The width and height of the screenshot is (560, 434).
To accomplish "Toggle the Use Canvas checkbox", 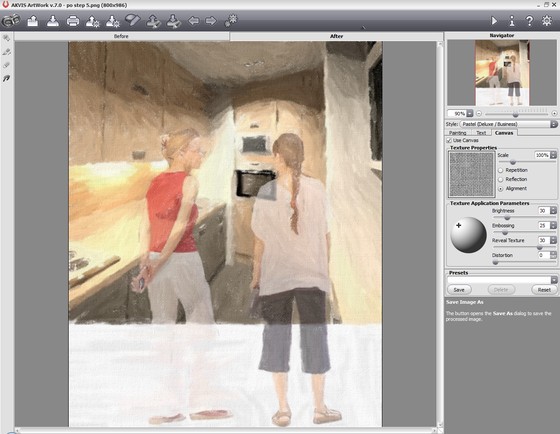I will (x=449, y=140).
